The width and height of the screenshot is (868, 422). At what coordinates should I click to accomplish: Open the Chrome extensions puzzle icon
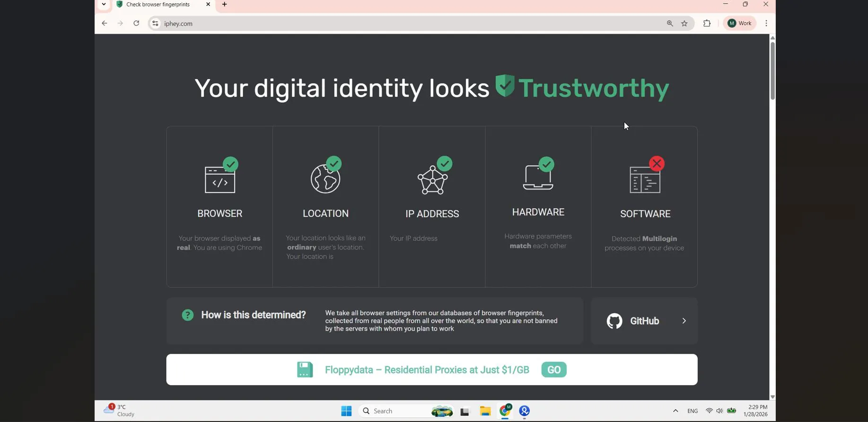pyautogui.click(x=707, y=23)
